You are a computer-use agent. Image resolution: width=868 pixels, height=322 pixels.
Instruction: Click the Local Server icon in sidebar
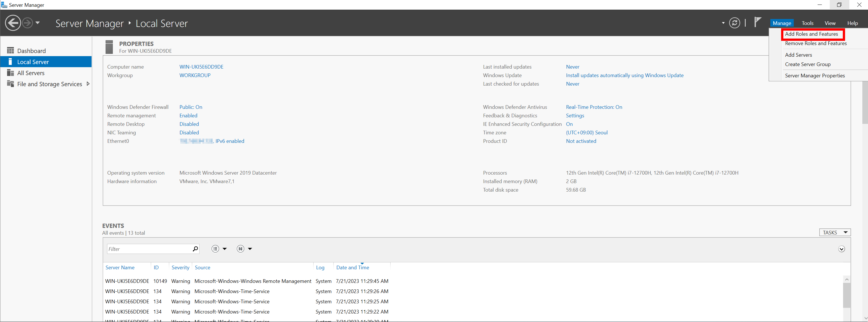(10, 62)
